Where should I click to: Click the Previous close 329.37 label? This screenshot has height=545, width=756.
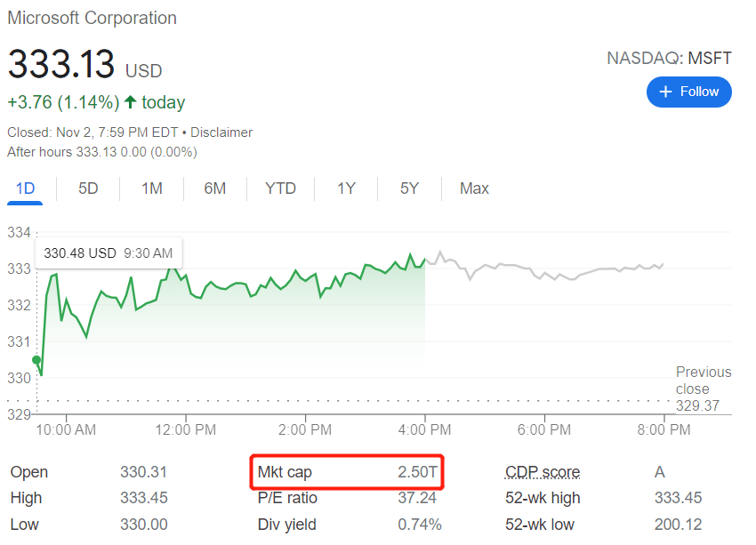[x=704, y=389]
